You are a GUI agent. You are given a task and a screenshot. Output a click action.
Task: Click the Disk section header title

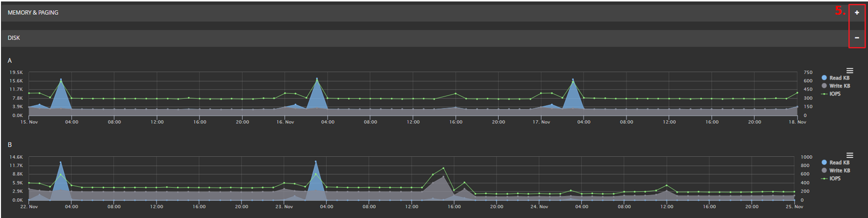coord(14,38)
